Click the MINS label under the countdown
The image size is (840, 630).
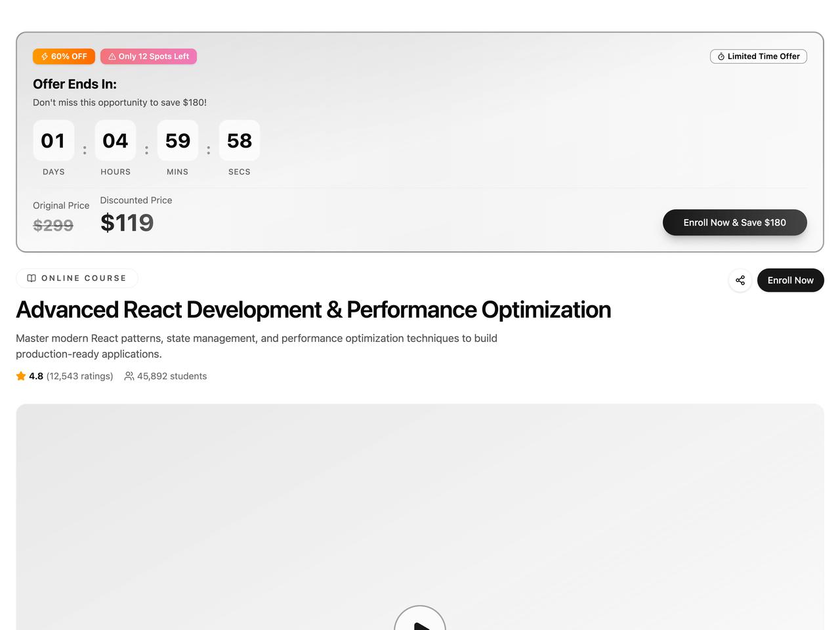[178, 172]
